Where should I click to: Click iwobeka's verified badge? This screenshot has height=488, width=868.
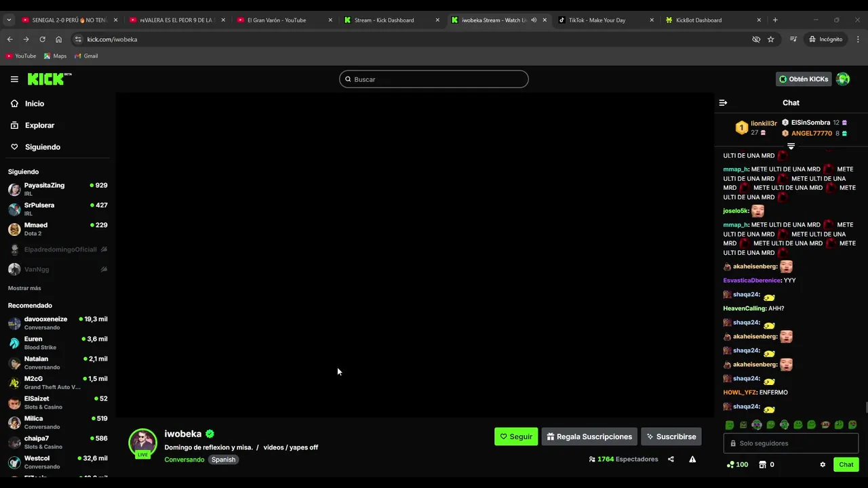coord(210,434)
